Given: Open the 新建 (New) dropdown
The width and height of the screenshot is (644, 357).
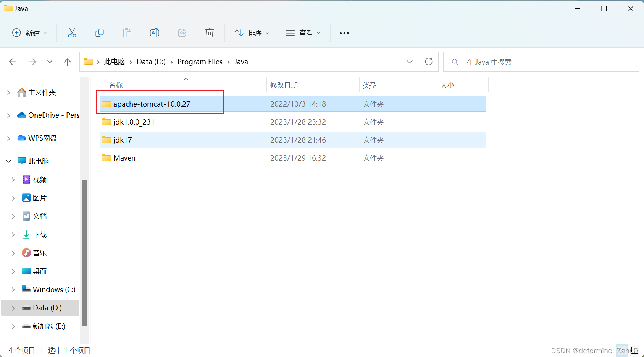Looking at the screenshot, I should point(30,33).
